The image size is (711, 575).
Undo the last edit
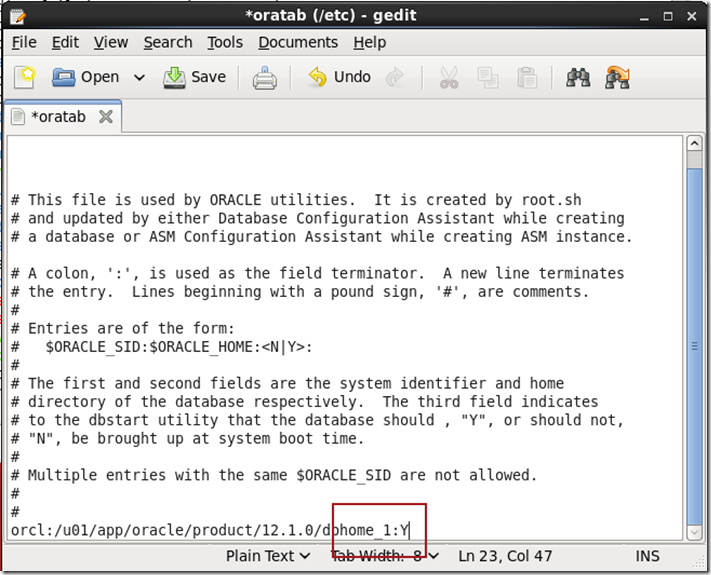pos(339,77)
